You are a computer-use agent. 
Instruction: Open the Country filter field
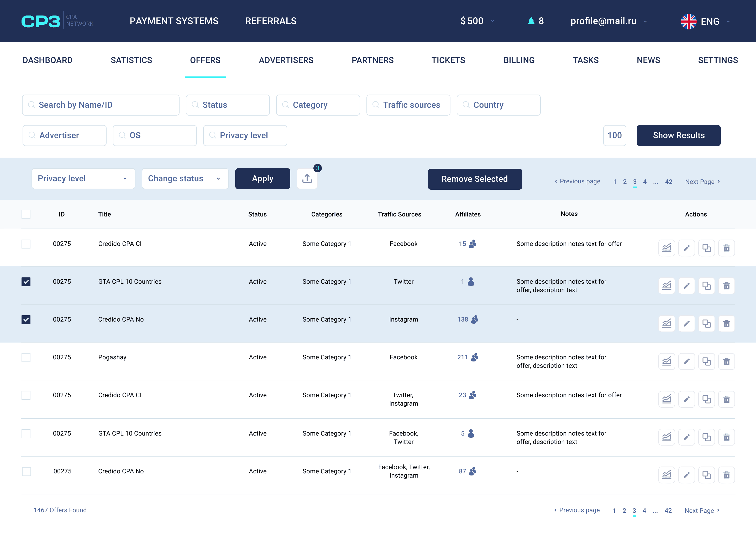(498, 105)
